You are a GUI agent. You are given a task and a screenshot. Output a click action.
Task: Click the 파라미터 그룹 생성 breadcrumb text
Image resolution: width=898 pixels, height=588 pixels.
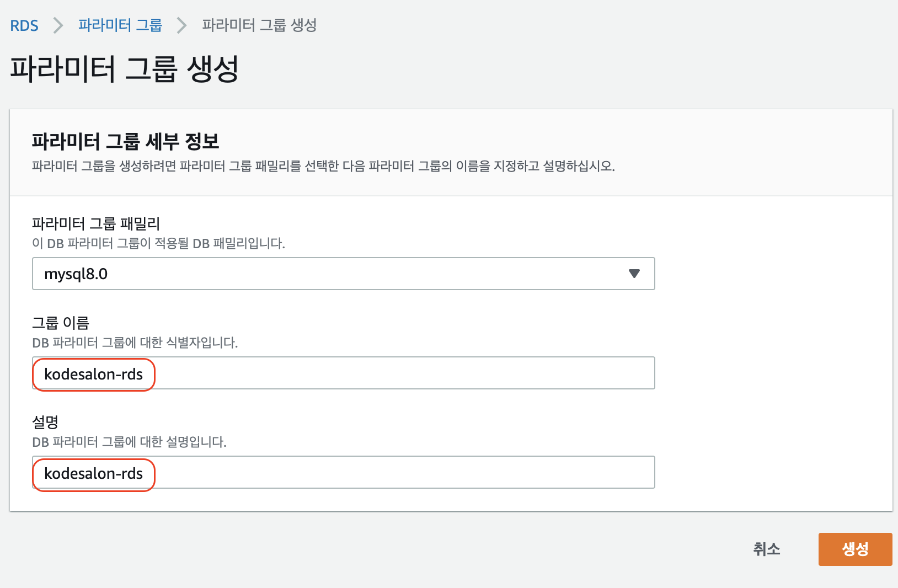point(259,25)
